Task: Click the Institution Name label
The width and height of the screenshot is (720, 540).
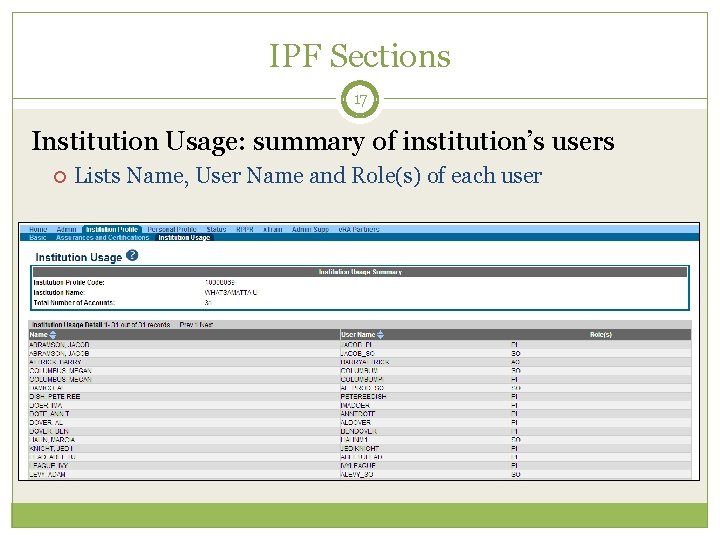Action: click(x=59, y=292)
